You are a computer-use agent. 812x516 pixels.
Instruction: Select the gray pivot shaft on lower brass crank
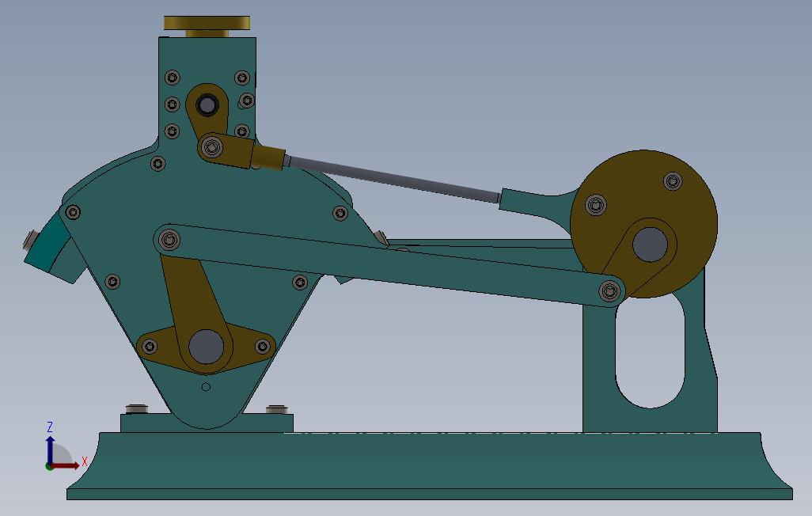pos(206,347)
